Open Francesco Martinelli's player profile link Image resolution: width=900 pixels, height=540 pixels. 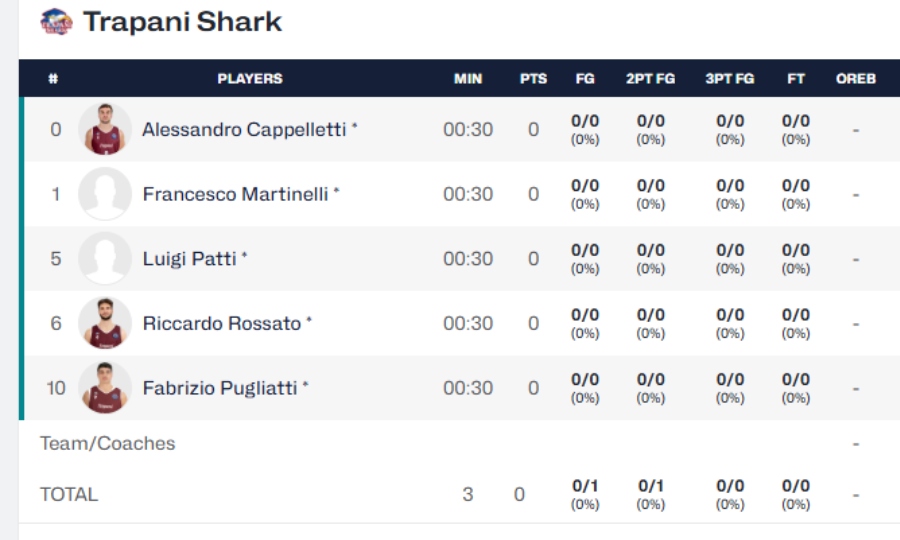coord(235,194)
